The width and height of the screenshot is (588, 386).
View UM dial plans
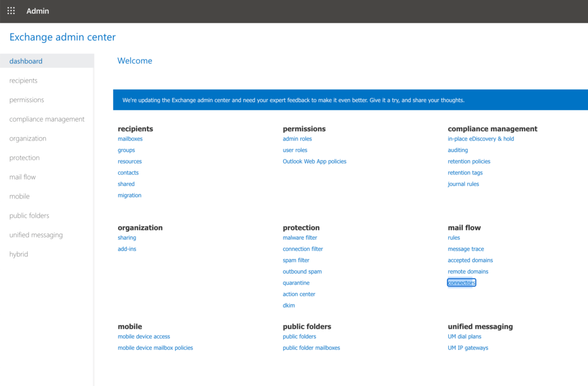tap(465, 336)
